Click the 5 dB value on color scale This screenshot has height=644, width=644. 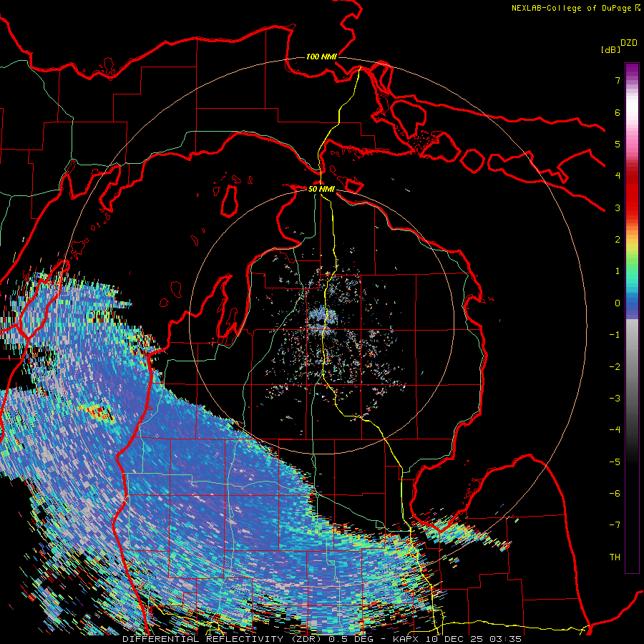618,145
